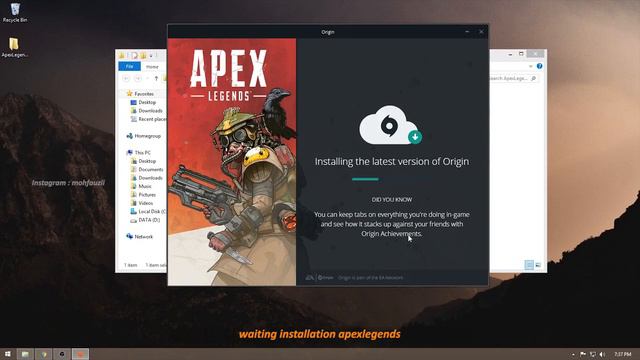Open the Windows Start button
This screenshot has height=360, width=640.
(7, 354)
